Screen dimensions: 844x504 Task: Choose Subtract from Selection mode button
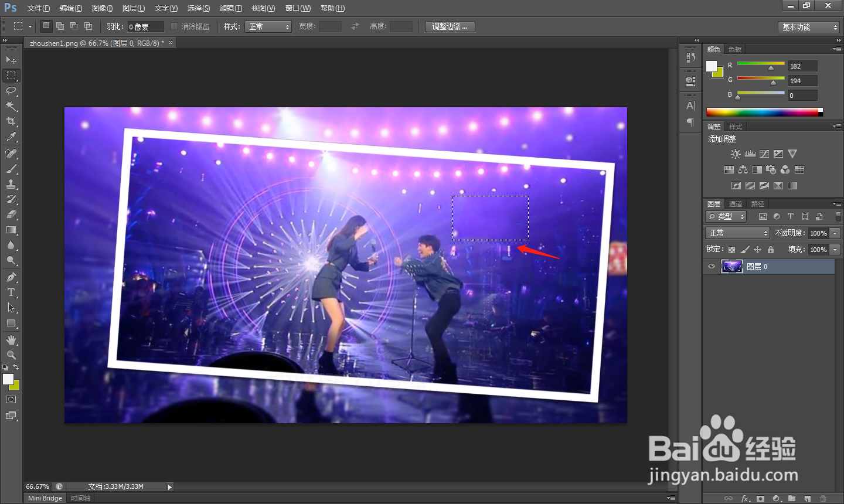(x=74, y=26)
